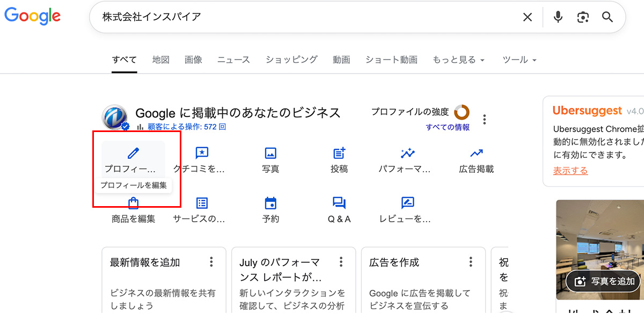This screenshot has width=644, height=314.
Task: Open the 最新情報を追加 card
Action: click(164, 280)
